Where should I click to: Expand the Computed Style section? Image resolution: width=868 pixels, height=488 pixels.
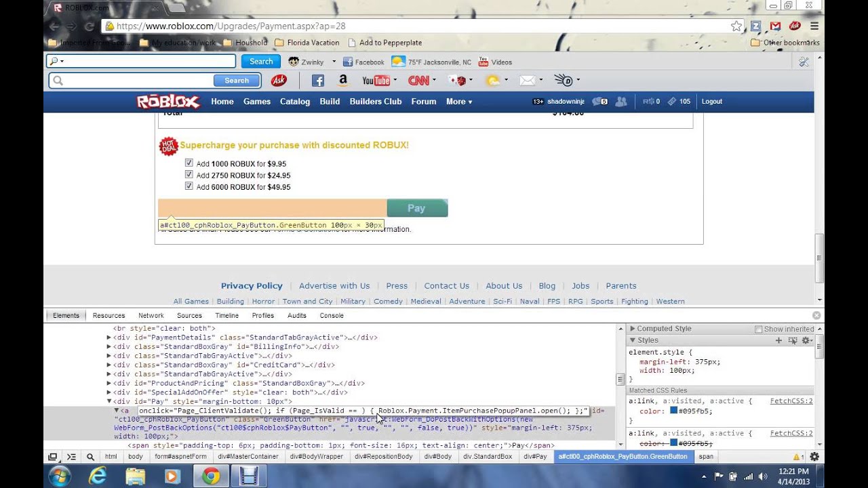coord(633,329)
